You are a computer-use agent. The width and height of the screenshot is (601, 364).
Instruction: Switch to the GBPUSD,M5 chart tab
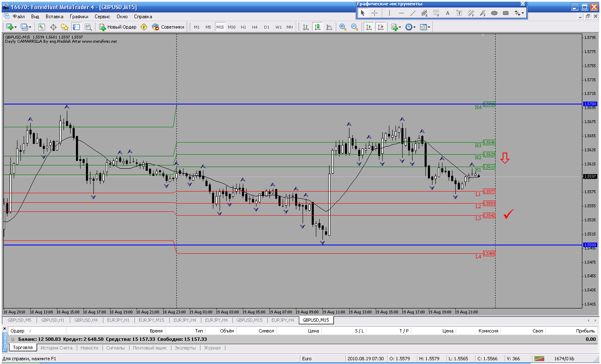20,320
